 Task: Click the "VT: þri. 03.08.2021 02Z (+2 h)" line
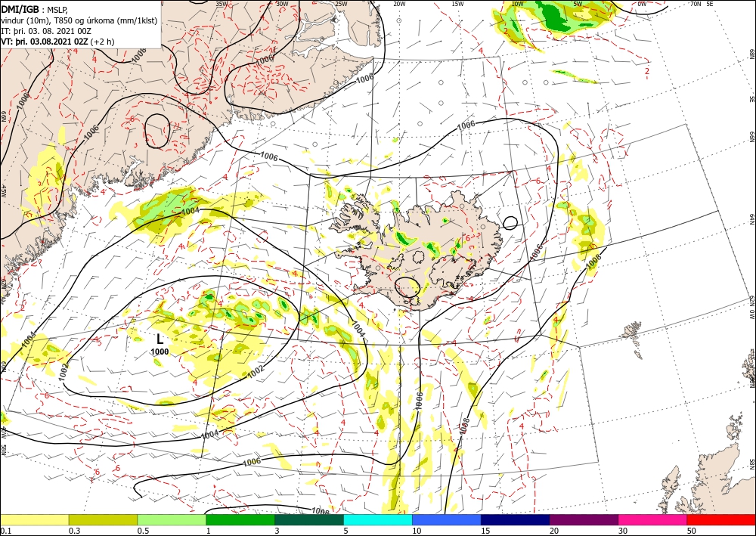(x=58, y=42)
